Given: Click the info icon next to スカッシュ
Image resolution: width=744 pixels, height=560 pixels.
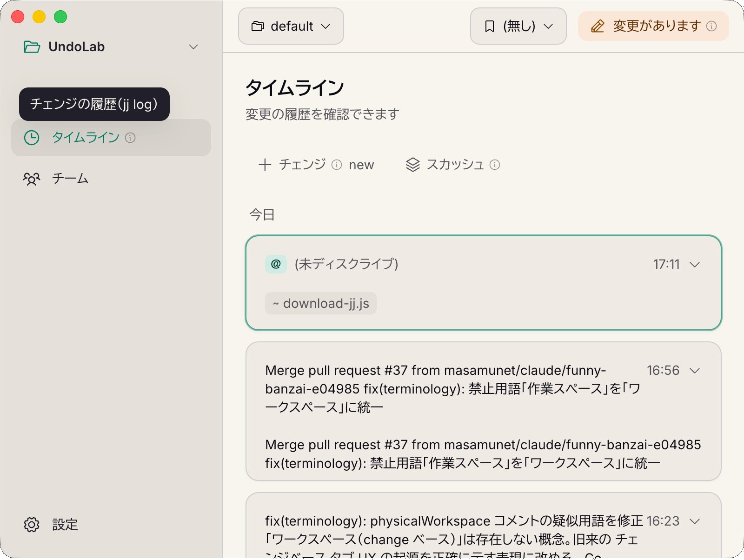Looking at the screenshot, I should point(495,165).
